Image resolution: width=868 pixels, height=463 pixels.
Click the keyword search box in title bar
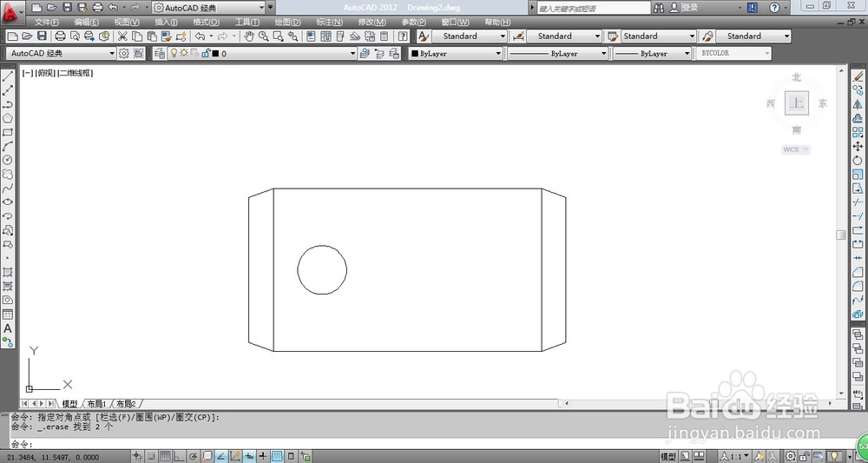[x=594, y=8]
